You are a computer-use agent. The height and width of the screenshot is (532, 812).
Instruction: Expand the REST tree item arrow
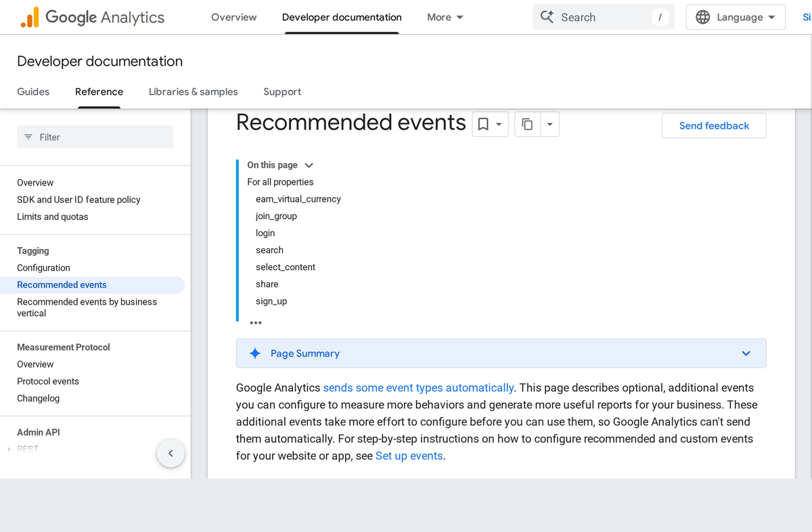pos(9,449)
